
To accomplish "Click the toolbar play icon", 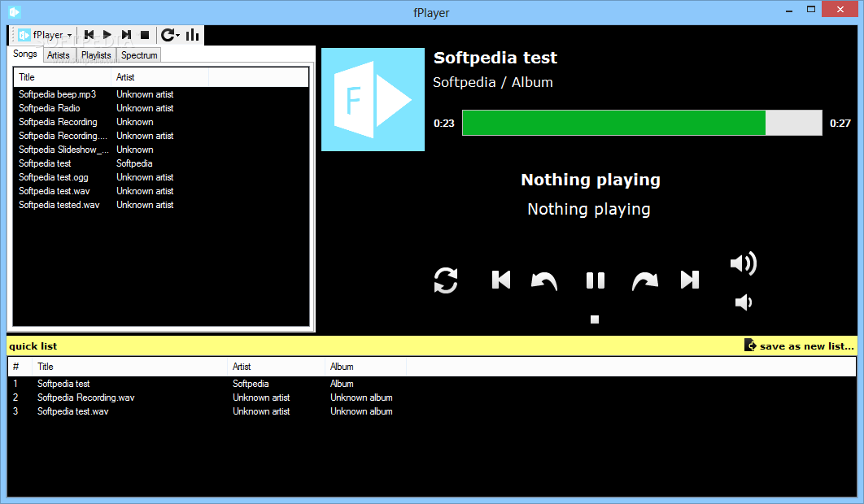I will [x=107, y=35].
